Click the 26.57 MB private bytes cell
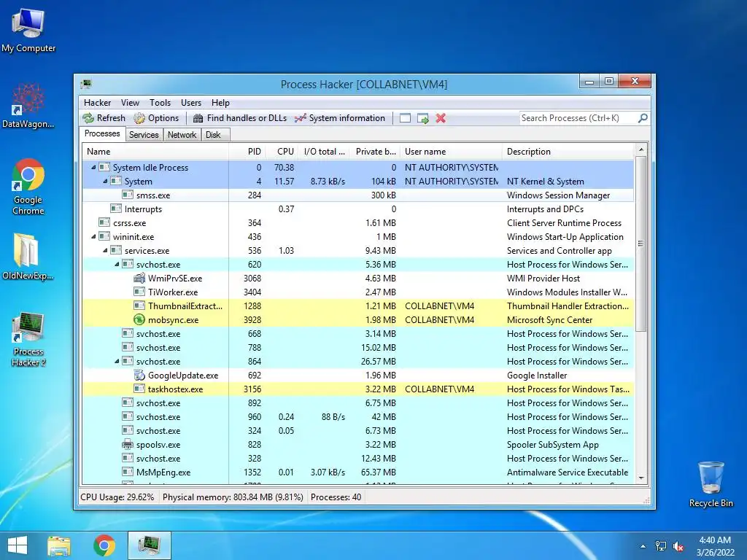 pos(379,362)
